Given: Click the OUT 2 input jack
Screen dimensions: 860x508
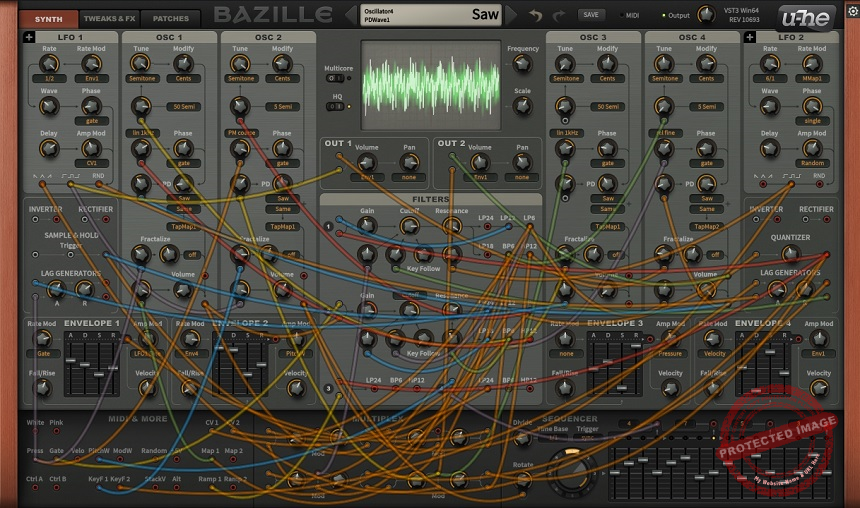Looking at the screenshot, I should [x=452, y=156].
